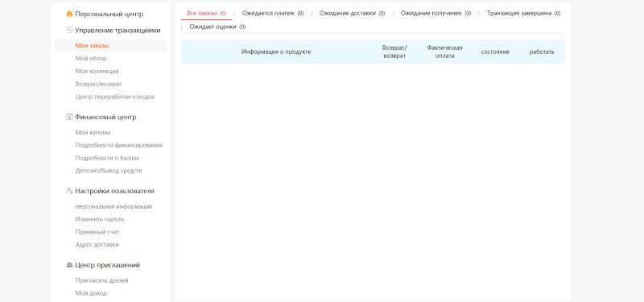644x302 pixels.
Task: Open Приемный счет
Action: pos(97,232)
